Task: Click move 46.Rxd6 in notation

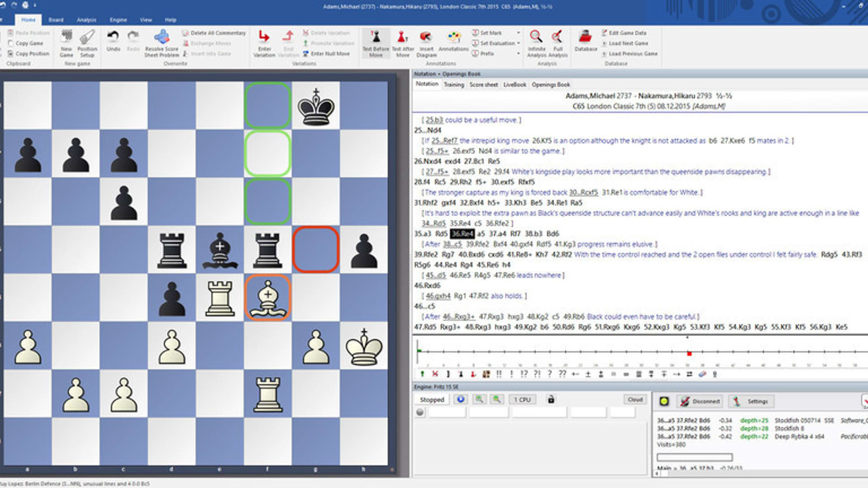Action: click(427, 286)
